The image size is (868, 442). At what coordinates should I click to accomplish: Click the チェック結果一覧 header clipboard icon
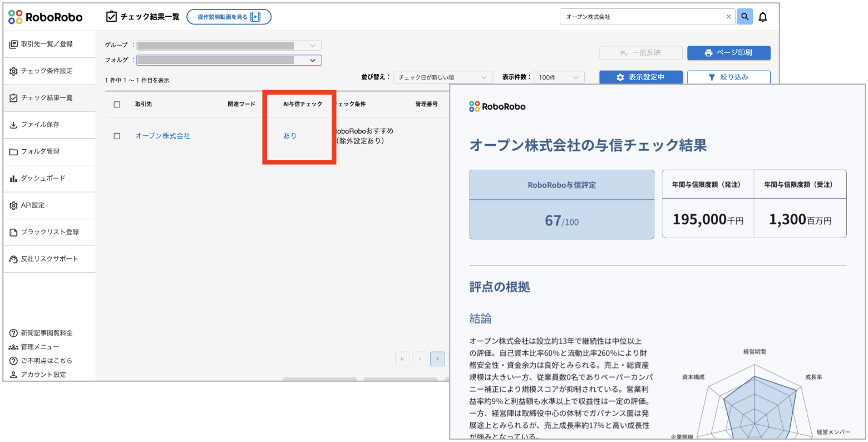coord(111,17)
